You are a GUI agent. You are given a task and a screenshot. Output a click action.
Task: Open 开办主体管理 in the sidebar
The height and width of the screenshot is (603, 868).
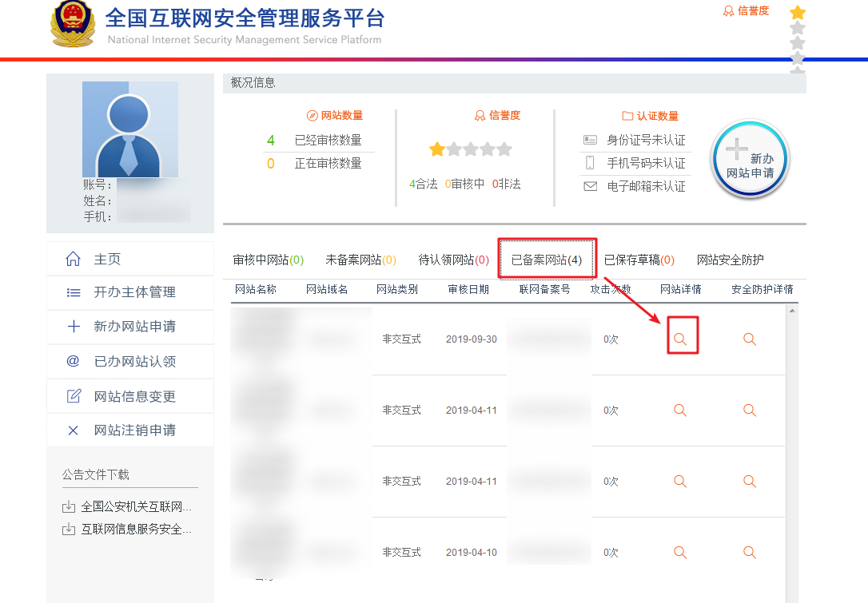point(134,292)
